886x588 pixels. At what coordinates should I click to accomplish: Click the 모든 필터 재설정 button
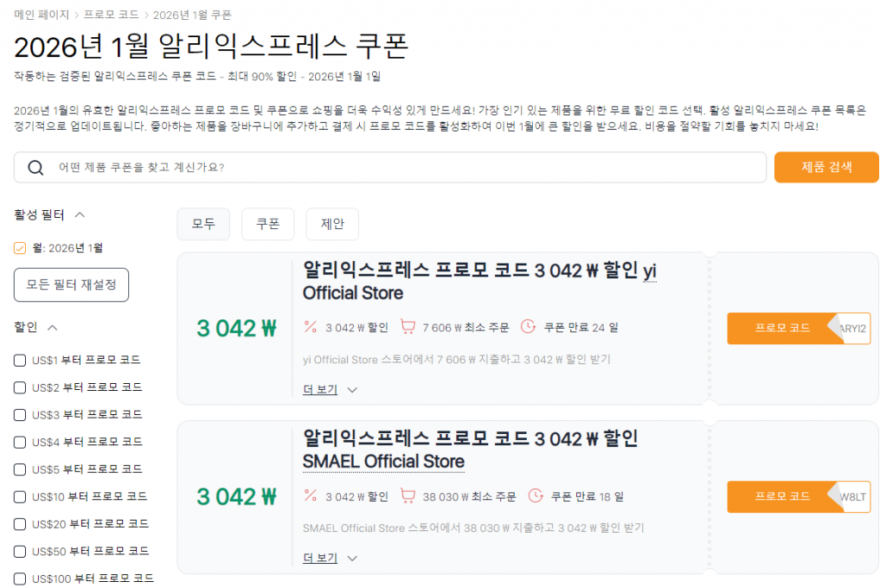(71, 284)
